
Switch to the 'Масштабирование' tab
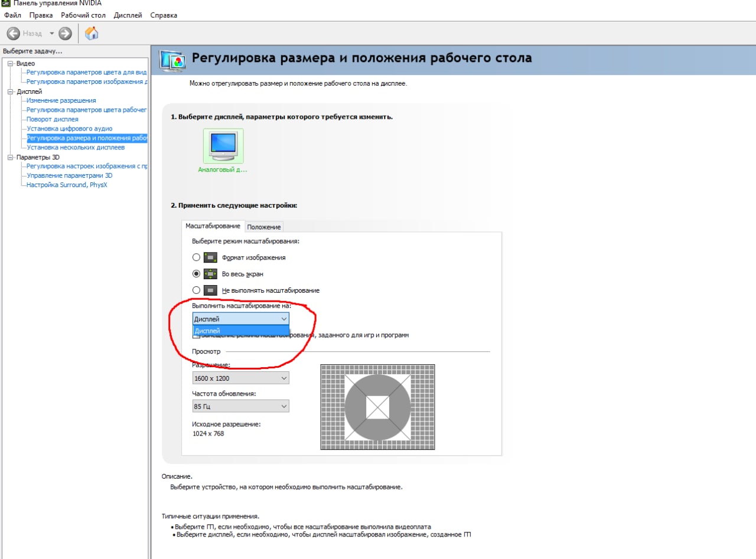(213, 226)
